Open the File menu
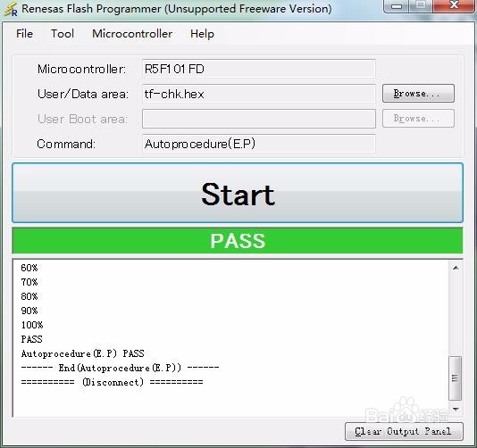Image resolution: width=477 pixels, height=448 pixels. tap(24, 33)
